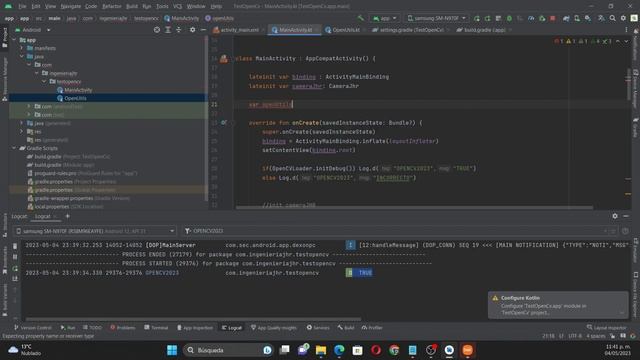This screenshot has width=640, height=360.
Task: Collapse the java folder
Action: 22,56
